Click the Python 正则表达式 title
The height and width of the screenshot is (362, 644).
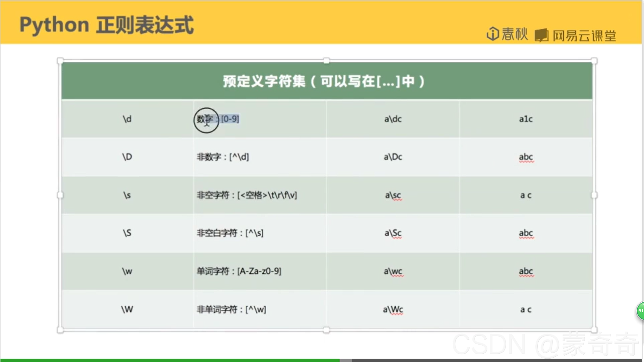pos(107,24)
